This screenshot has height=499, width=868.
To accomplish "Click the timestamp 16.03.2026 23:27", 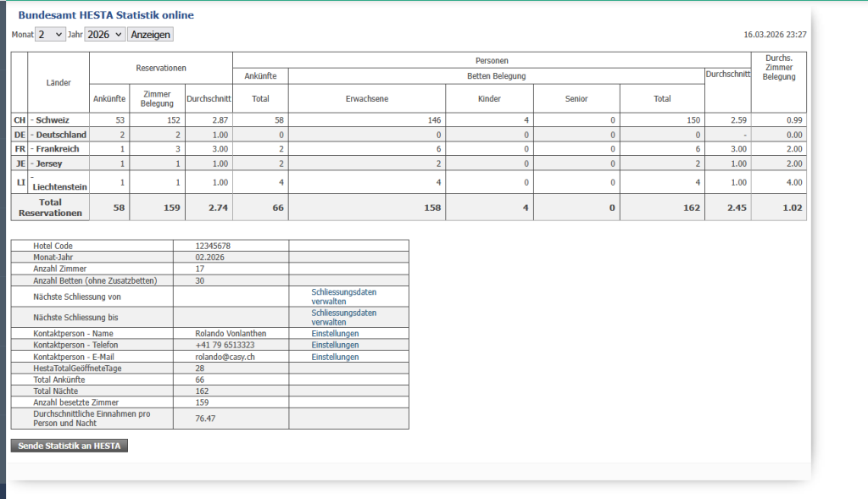I will [774, 35].
